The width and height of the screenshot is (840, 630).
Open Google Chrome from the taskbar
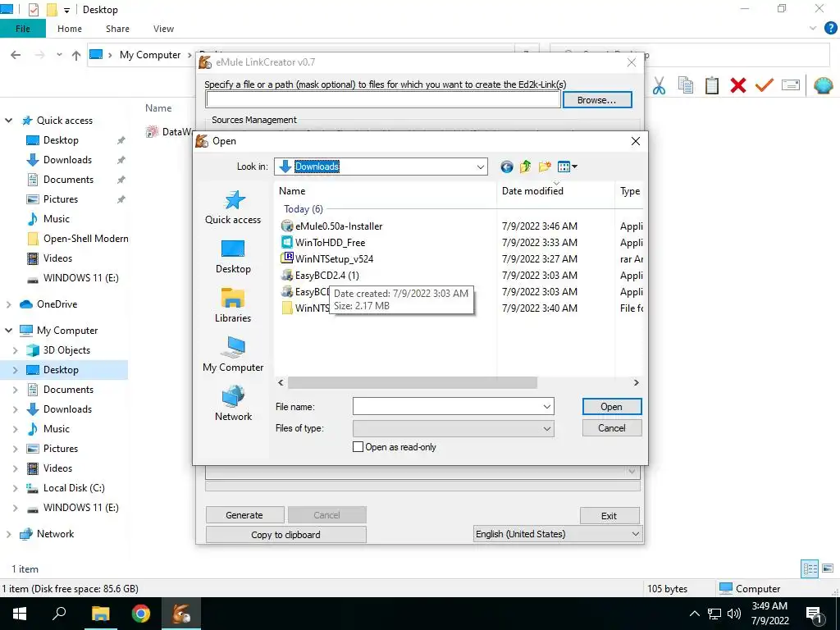point(141,614)
